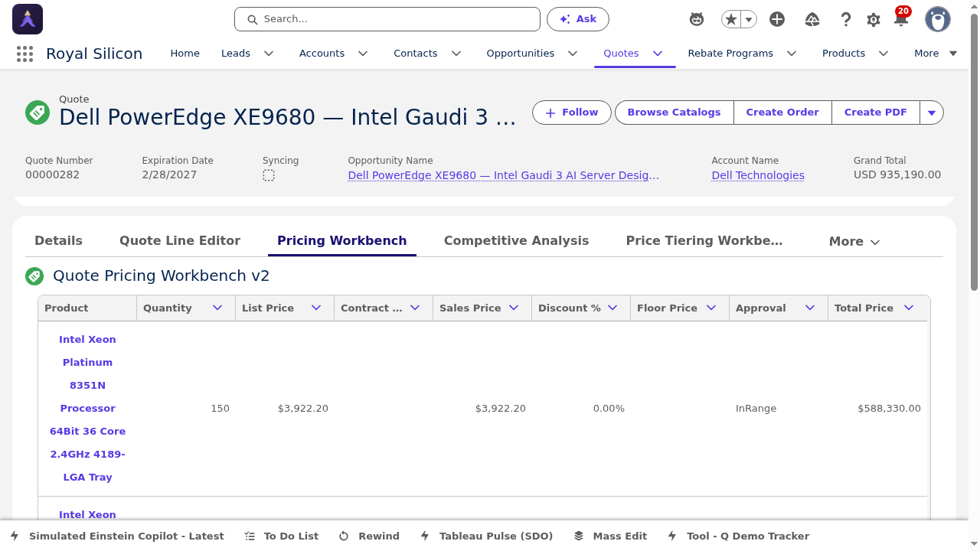Click the Help question mark icon
This screenshot has height=551, width=980.
(845, 19)
